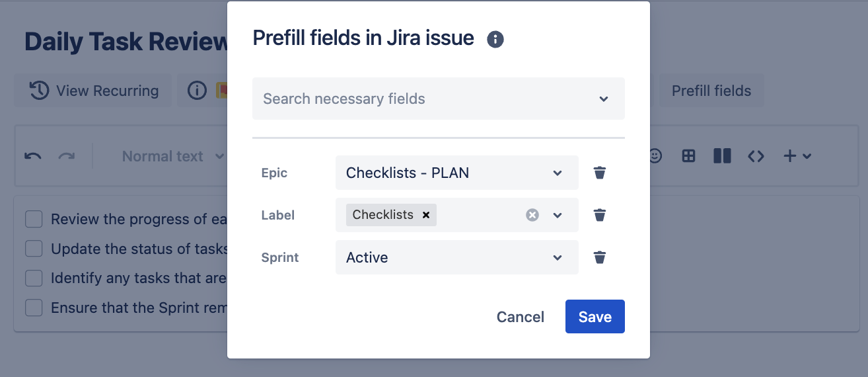Screen dimensions: 868x377
Task: Insert a code snippet using brackets icon
Action: (756, 156)
